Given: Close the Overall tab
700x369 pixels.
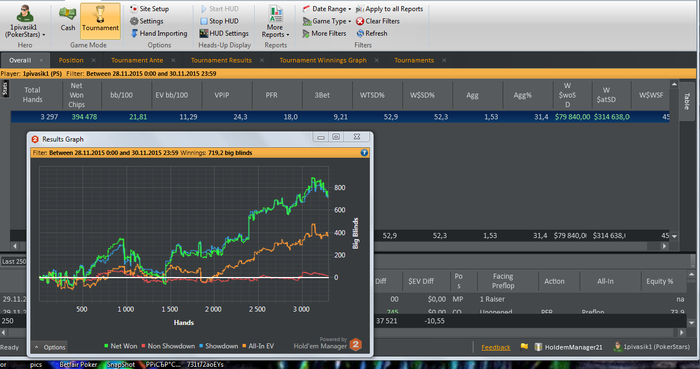Looking at the screenshot, I should 42,60.
